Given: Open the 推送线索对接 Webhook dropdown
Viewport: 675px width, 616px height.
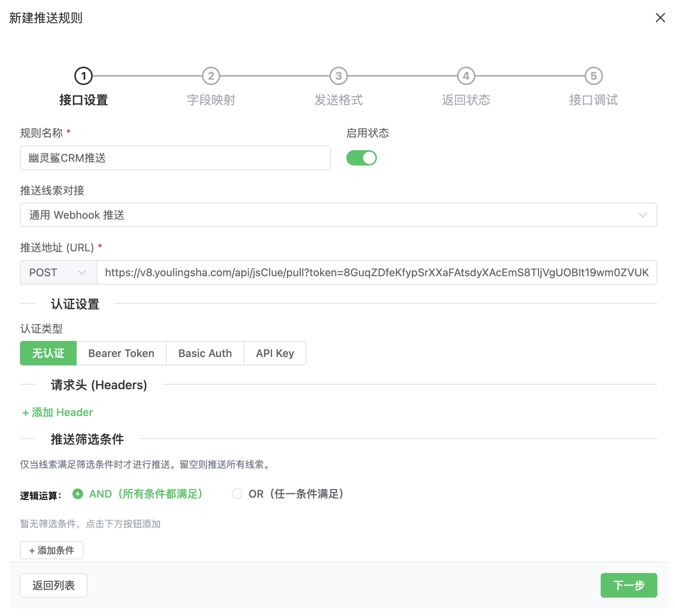Looking at the screenshot, I should tap(338, 215).
